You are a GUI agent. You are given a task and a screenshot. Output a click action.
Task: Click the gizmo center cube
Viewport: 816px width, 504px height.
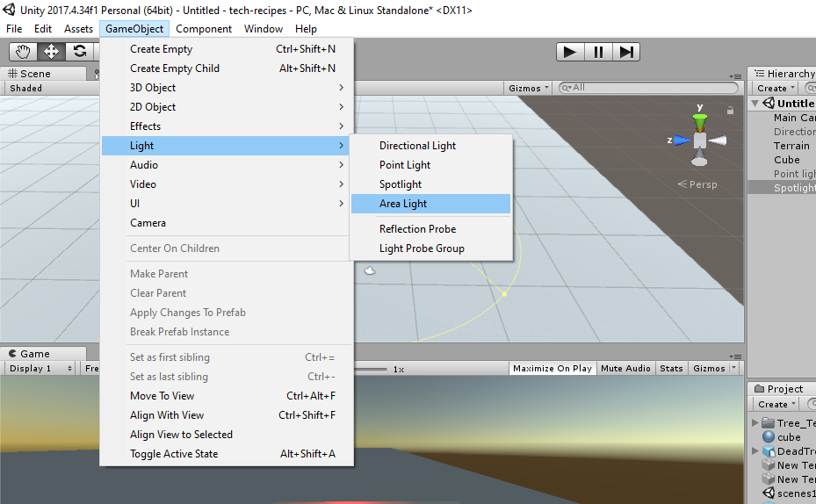click(700, 140)
